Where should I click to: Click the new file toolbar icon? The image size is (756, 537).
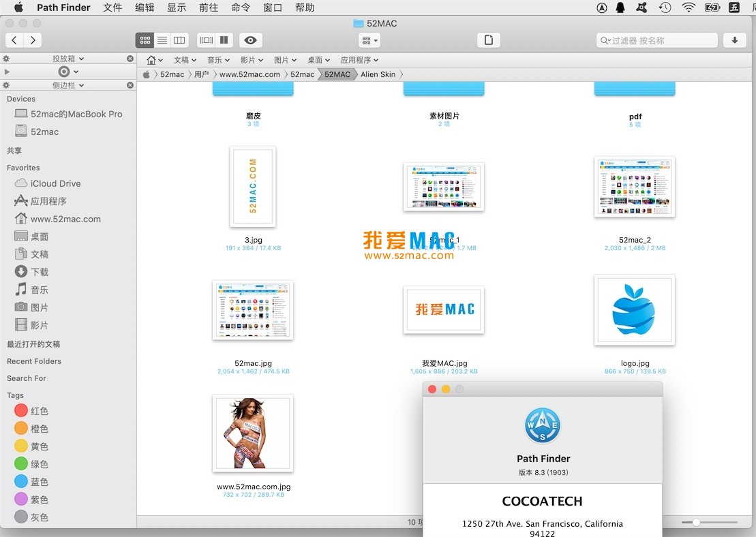click(x=488, y=40)
